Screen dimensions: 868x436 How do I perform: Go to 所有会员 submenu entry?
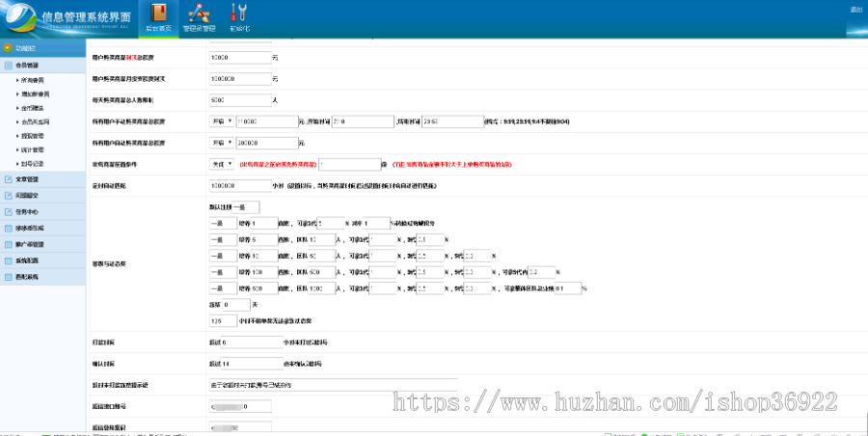(x=33, y=80)
